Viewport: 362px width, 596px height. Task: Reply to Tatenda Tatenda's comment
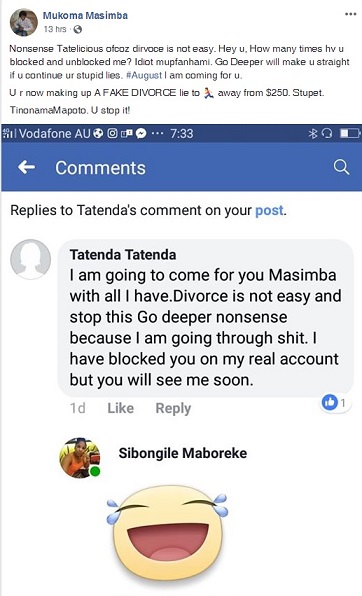click(173, 408)
